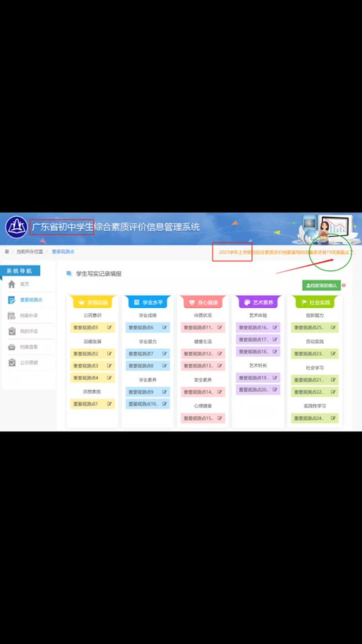
Task: Open 档案查看 in the sidebar
Action: click(29, 347)
